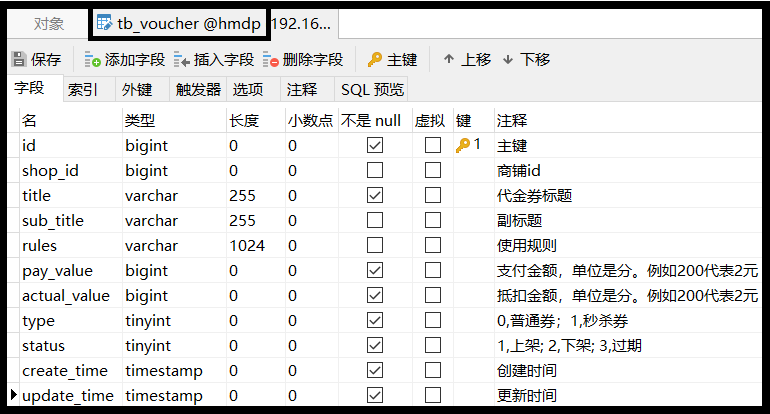Viewport: 770px width, 414px height.
Task: Click the Delete Field (删除字段) icon
Action: pos(271,60)
